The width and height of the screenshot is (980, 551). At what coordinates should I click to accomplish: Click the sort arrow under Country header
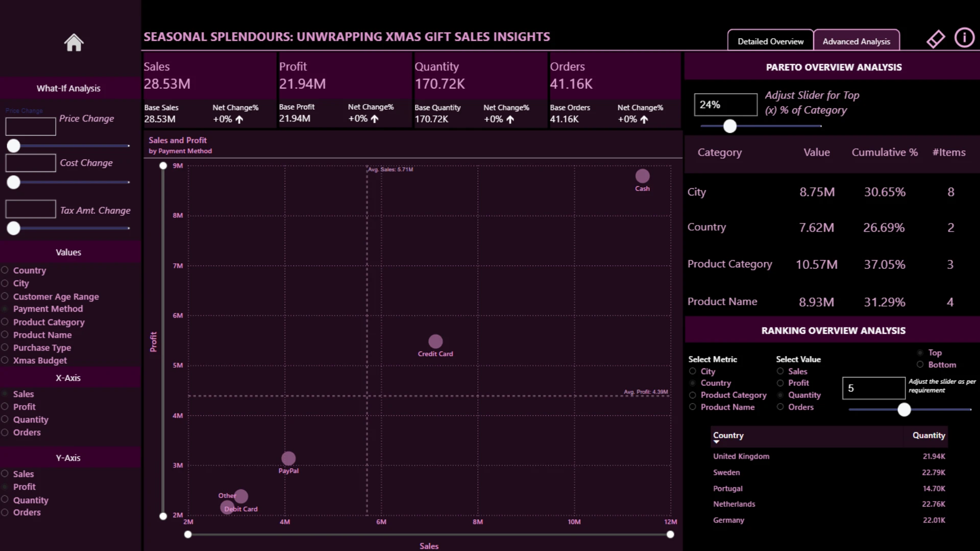click(717, 442)
